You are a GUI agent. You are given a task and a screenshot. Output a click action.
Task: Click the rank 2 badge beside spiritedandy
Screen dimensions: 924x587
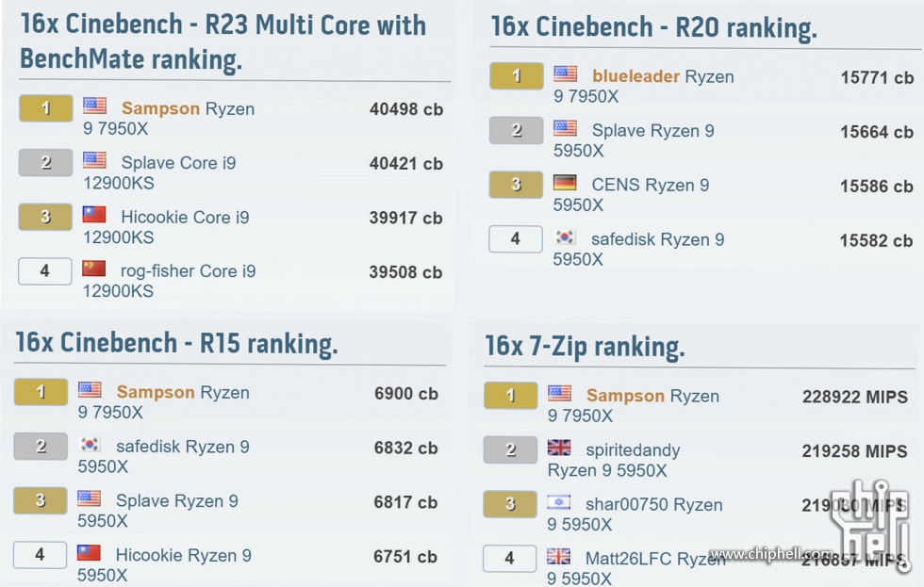tap(510, 449)
